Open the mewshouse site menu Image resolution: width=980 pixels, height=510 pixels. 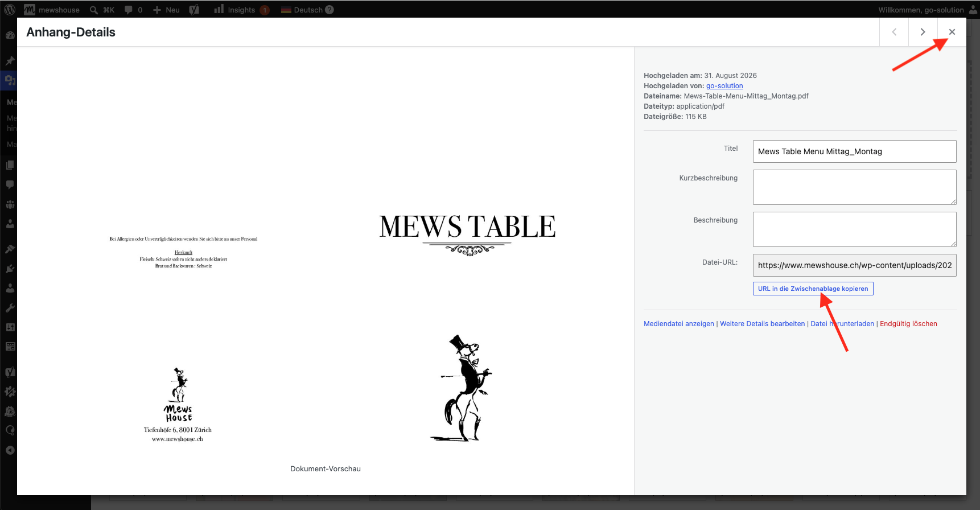(x=52, y=10)
